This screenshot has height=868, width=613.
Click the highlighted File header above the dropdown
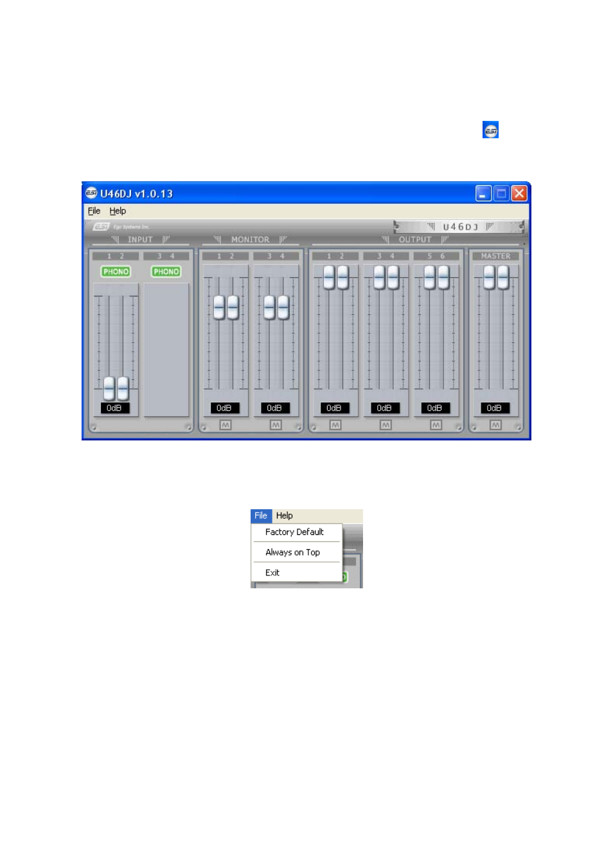(x=261, y=516)
